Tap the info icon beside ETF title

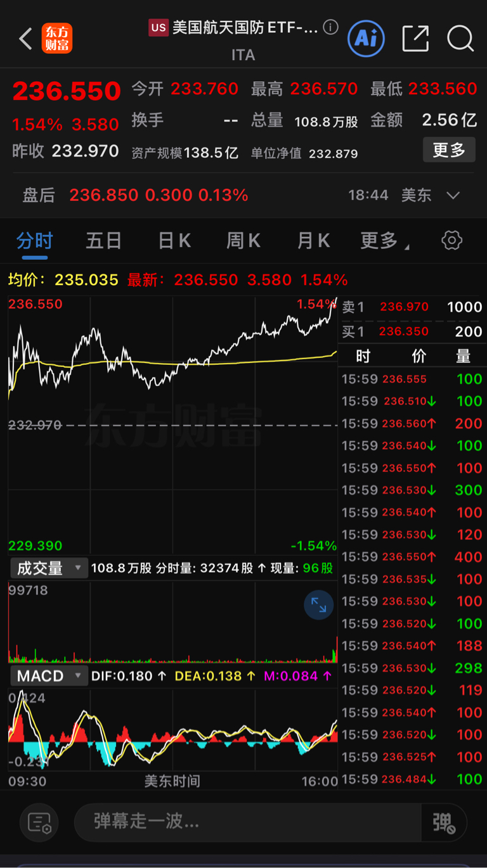click(330, 27)
